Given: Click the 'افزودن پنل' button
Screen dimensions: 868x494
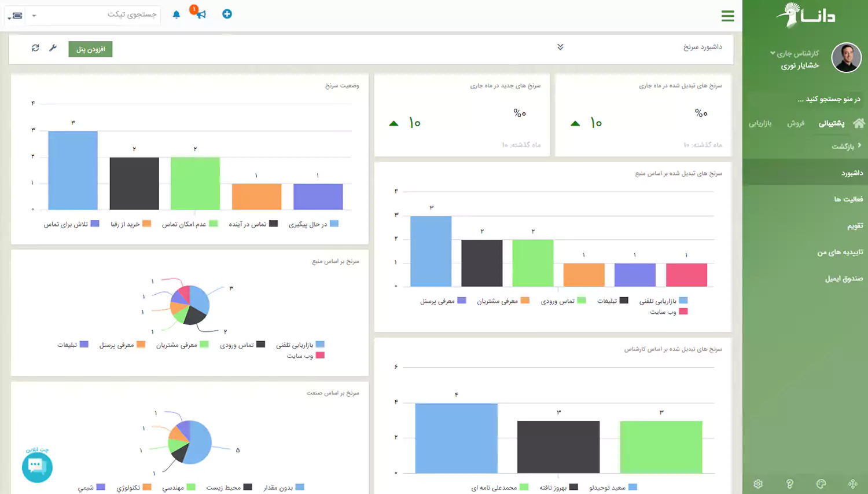Looking at the screenshot, I should 90,49.
